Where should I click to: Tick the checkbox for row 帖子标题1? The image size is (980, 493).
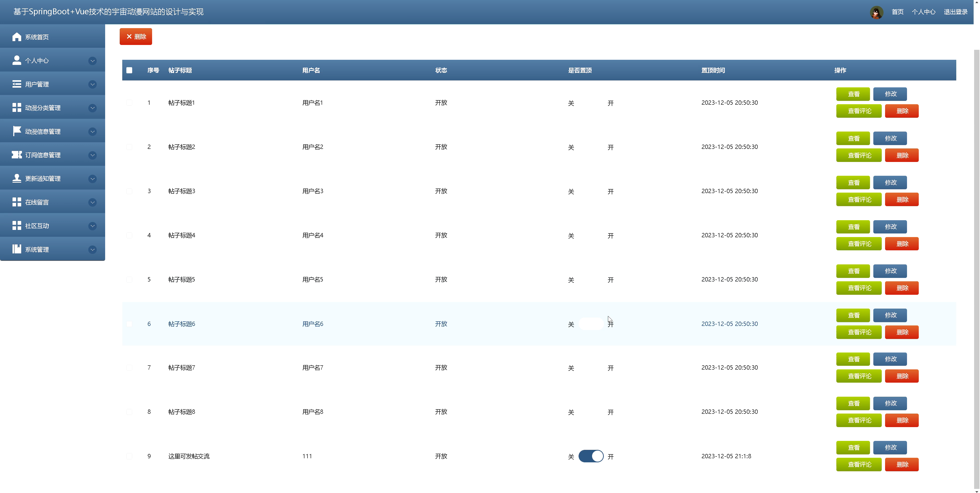(129, 103)
